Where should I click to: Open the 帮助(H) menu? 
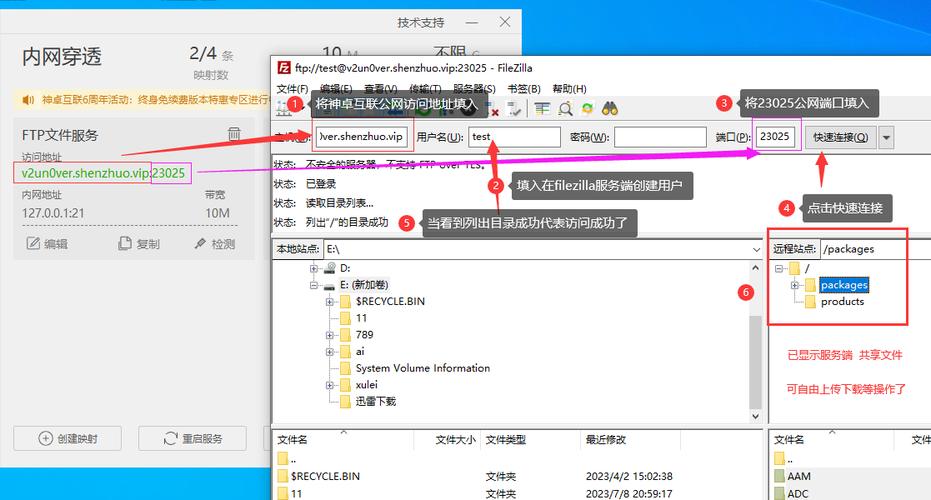point(569,88)
